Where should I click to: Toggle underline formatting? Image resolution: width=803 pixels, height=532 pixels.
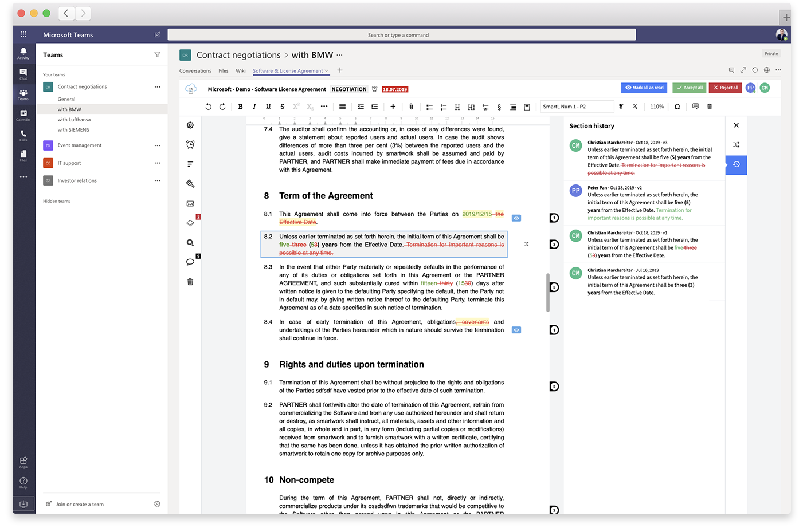pos(268,107)
